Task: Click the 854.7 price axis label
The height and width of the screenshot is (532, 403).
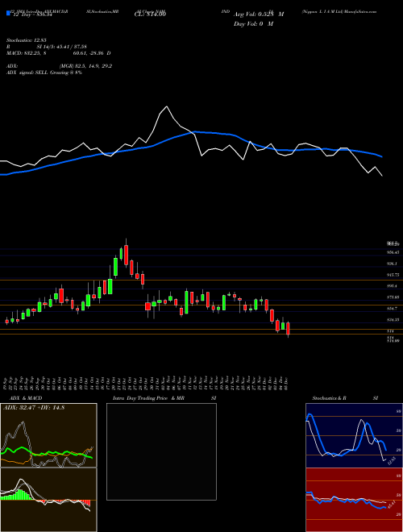Action: [392, 309]
